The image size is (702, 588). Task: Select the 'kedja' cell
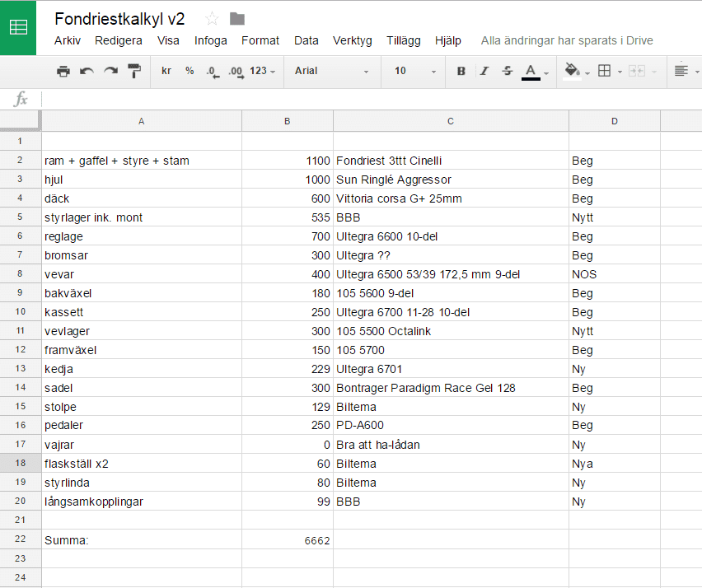point(142,369)
